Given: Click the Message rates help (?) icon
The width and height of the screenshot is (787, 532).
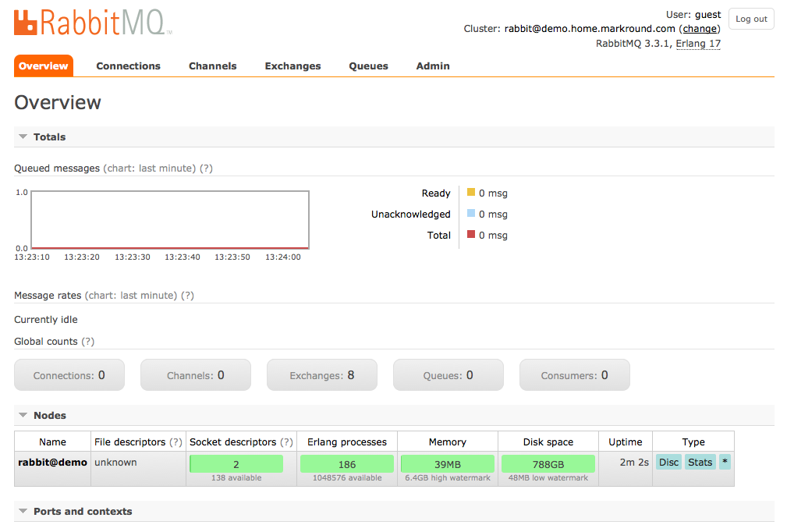Looking at the screenshot, I should (187, 296).
